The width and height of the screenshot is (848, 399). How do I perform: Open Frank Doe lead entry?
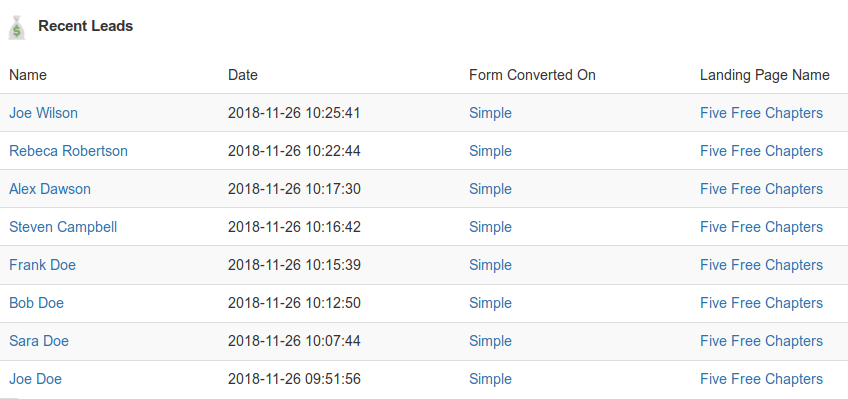[42, 265]
